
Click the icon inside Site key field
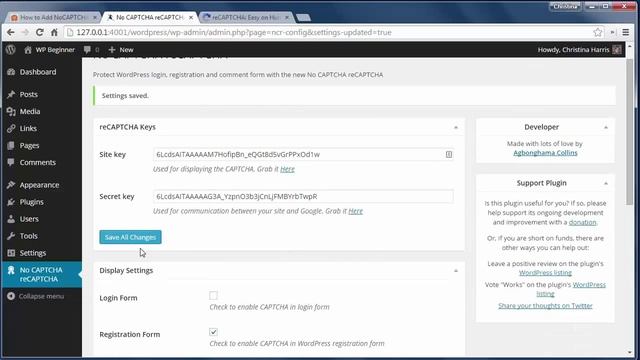(x=449, y=154)
